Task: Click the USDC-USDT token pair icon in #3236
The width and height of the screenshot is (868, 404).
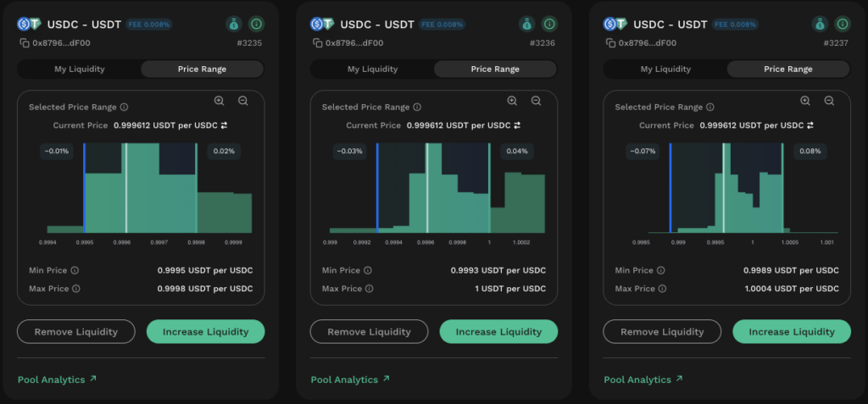Action: [322, 24]
